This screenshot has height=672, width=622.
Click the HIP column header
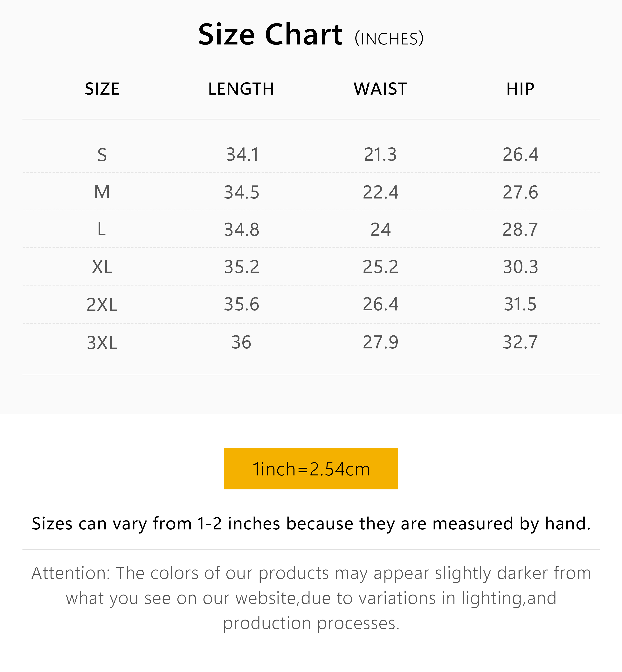(x=520, y=89)
